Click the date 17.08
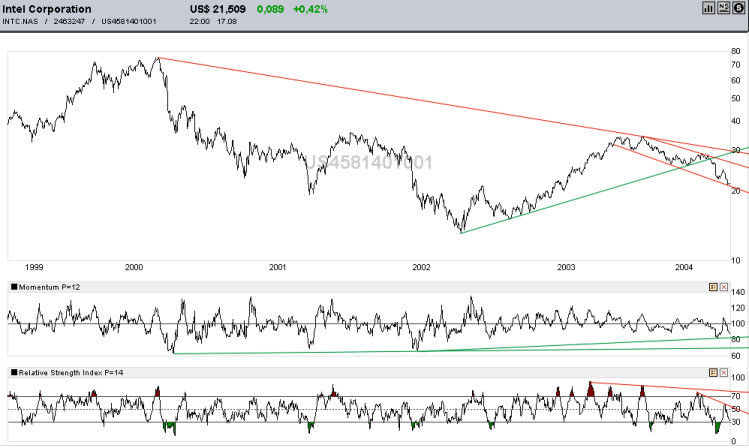This screenshot has height=448, width=749. click(227, 21)
